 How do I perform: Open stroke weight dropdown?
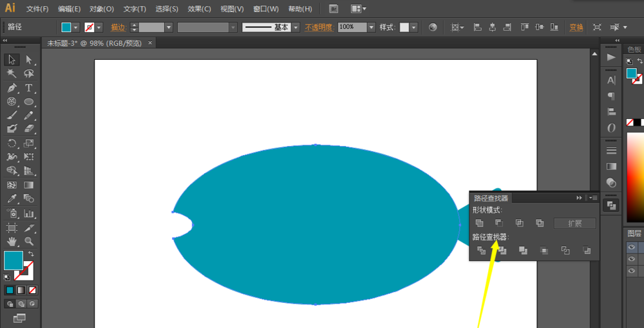tap(169, 28)
